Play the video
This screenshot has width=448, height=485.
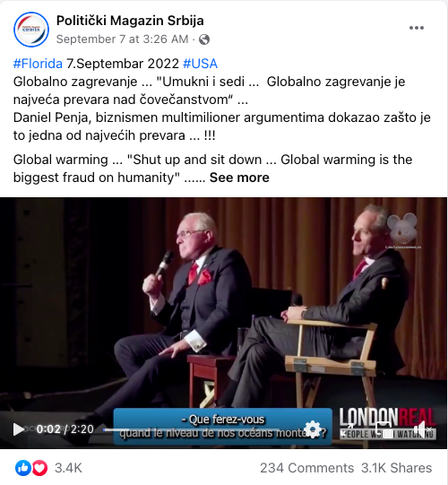click(18, 429)
